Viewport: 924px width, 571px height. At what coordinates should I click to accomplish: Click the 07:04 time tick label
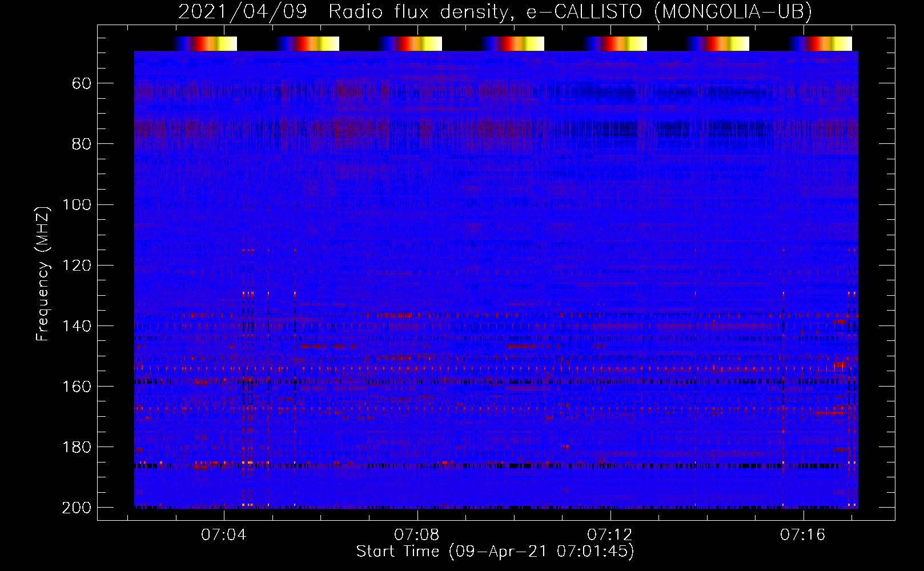click(224, 535)
